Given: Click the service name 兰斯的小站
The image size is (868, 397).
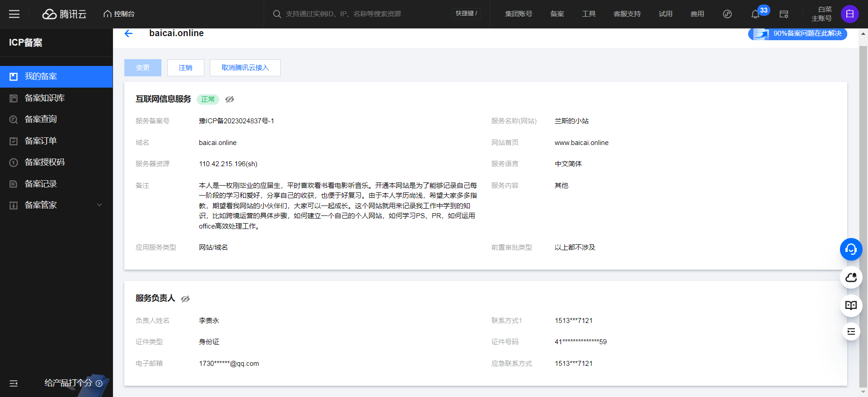Looking at the screenshot, I should pyautogui.click(x=571, y=121).
